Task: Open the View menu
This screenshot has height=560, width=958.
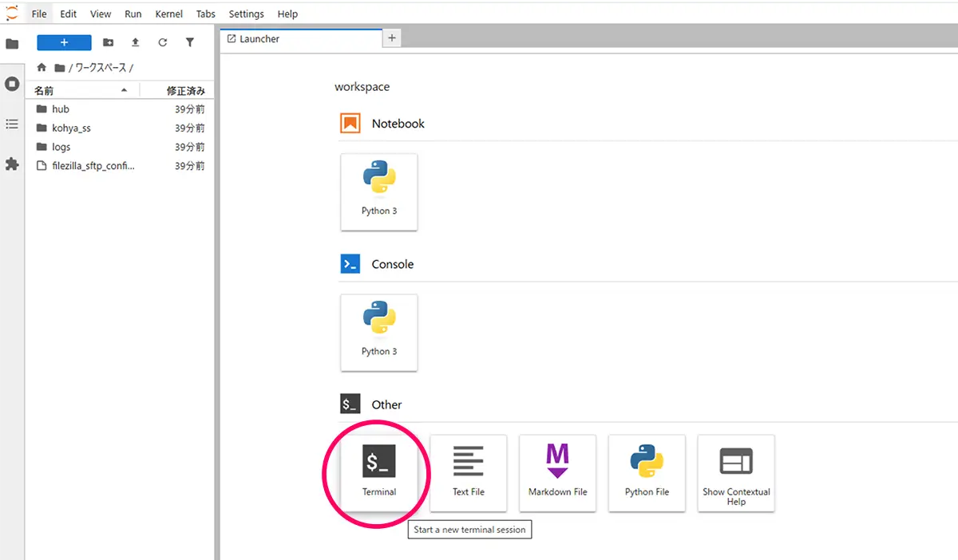Action: [x=101, y=14]
